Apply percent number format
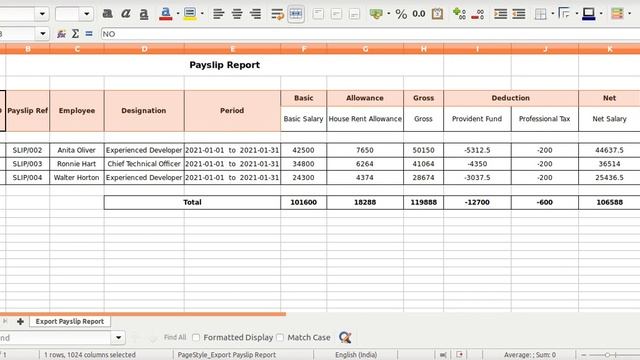The image size is (640, 360). point(401,14)
